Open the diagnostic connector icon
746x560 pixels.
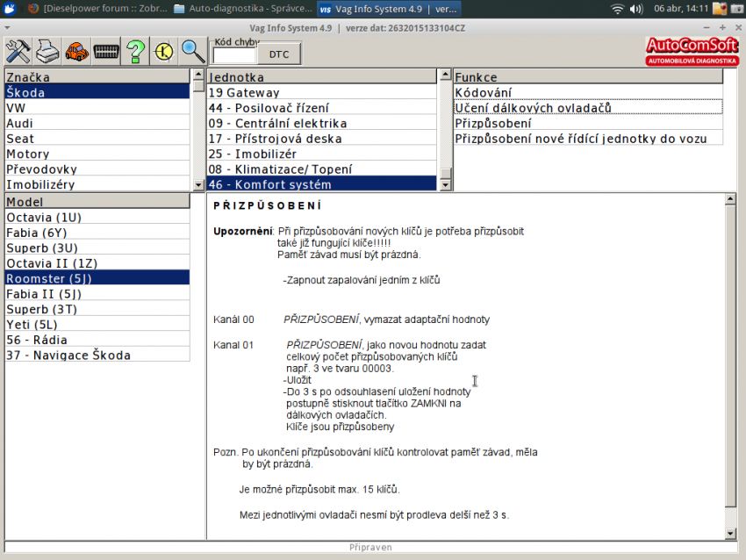tap(106, 51)
